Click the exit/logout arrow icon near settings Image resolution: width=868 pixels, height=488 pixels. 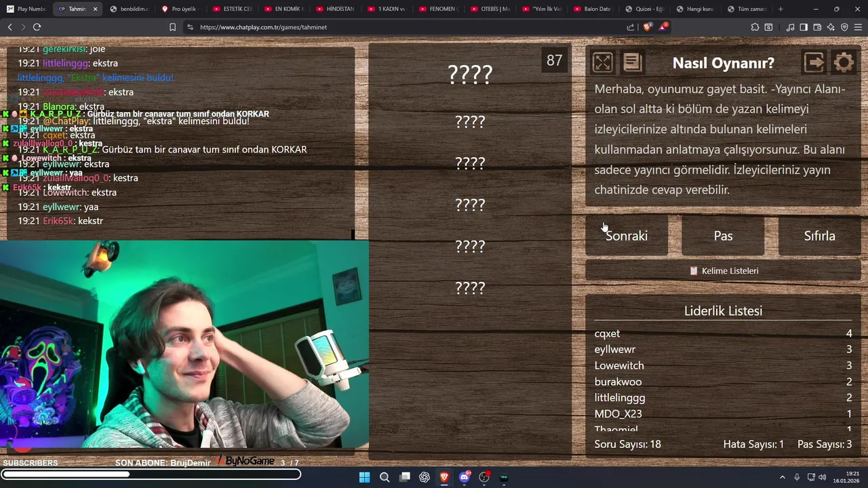click(x=814, y=62)
